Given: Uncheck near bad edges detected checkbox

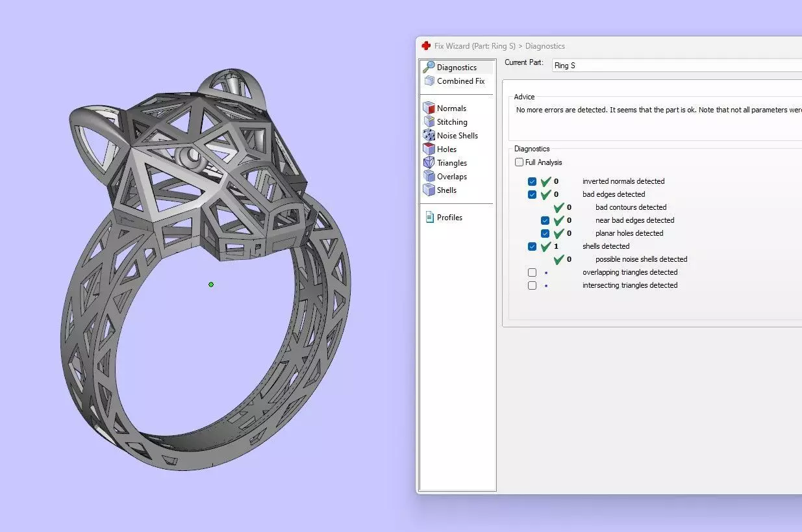Looking at the screenshot, I should point(545,221).
